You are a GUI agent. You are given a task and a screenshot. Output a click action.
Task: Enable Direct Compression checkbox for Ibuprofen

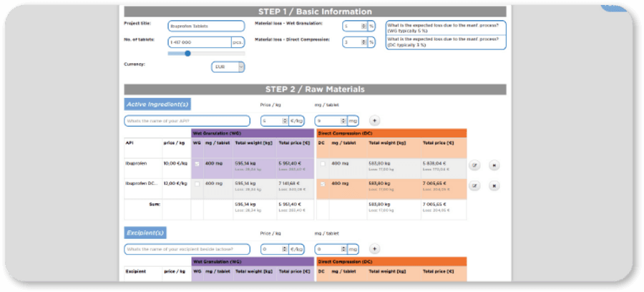[x=322, y=164]
